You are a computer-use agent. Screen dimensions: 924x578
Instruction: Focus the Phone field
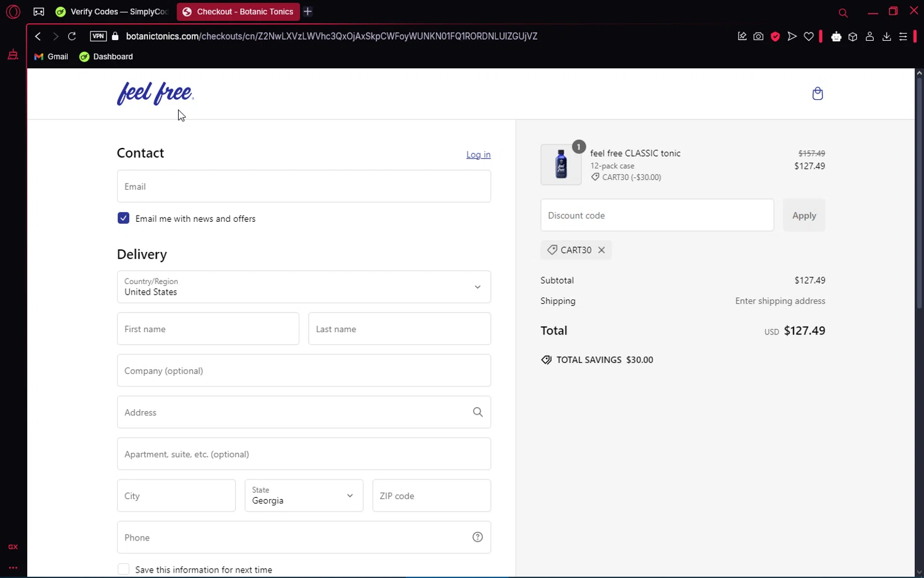[x=304, y=537]
